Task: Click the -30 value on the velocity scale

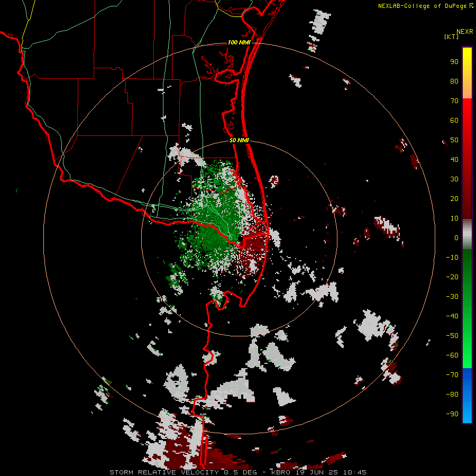Action: pos(452,297)
